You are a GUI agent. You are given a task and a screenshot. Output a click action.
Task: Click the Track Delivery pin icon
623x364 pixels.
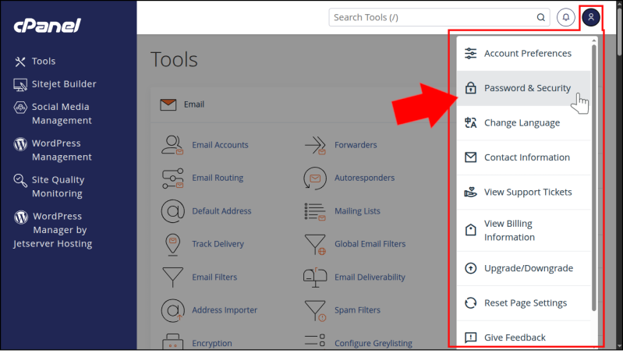173,244
